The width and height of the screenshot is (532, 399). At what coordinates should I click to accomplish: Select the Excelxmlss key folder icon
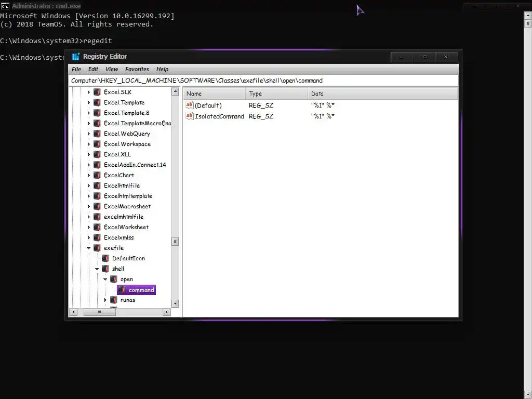pyautogui.click(x=97, y=237)
